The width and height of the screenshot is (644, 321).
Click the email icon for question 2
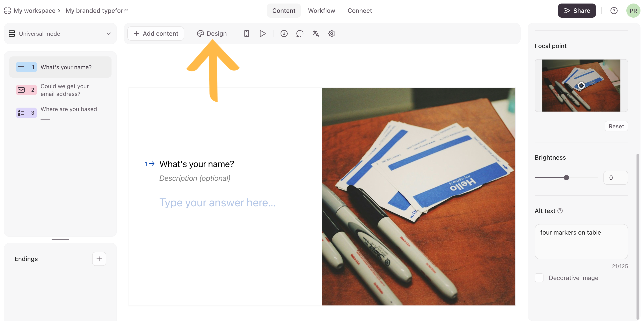[x=21, y=90]
